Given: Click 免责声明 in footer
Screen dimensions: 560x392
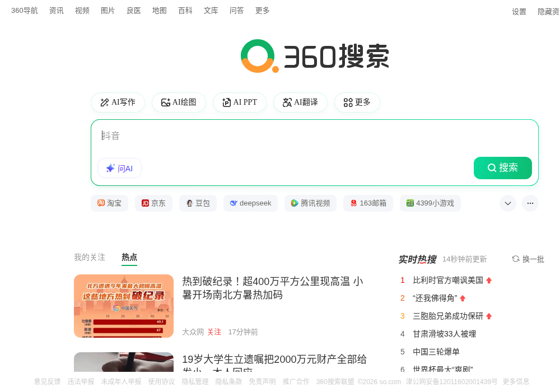Looking at the screenshot, I should pos(262,382).
